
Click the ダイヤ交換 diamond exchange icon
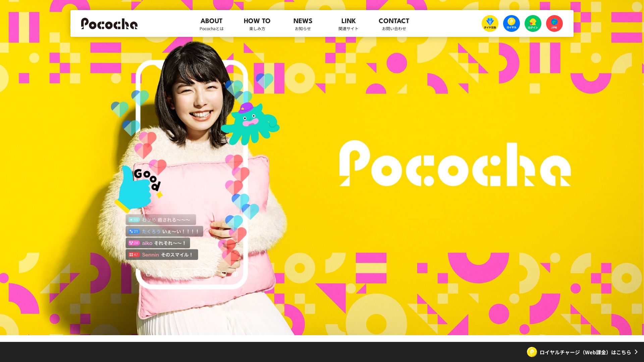(x=490, y=23)
